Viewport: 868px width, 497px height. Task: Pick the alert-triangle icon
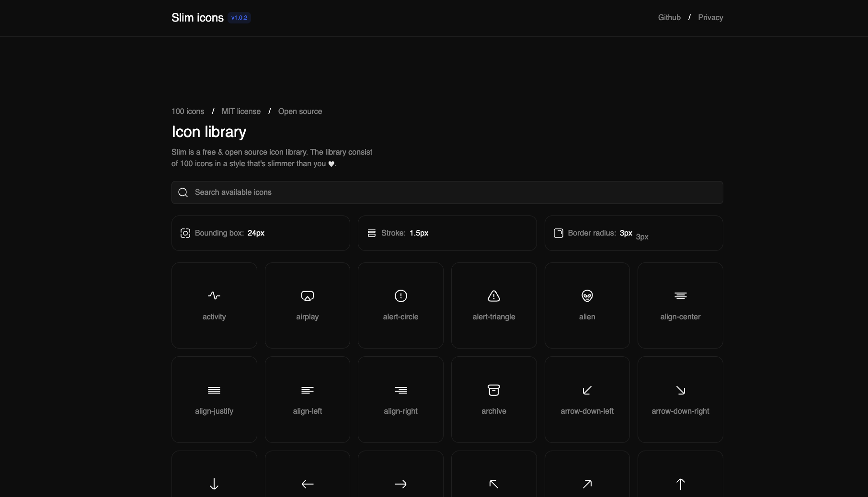coord(493,305)
